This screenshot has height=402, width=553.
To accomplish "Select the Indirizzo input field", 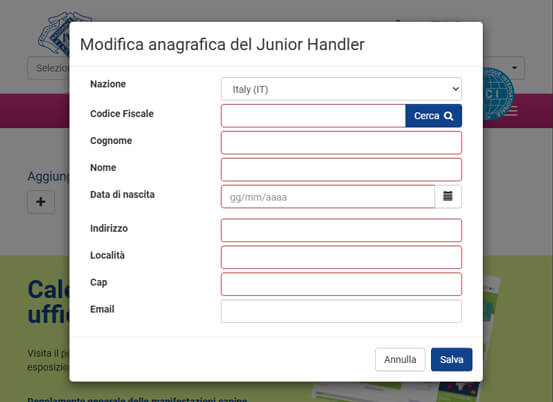I will pyautogui.click(x=341, y=230).
